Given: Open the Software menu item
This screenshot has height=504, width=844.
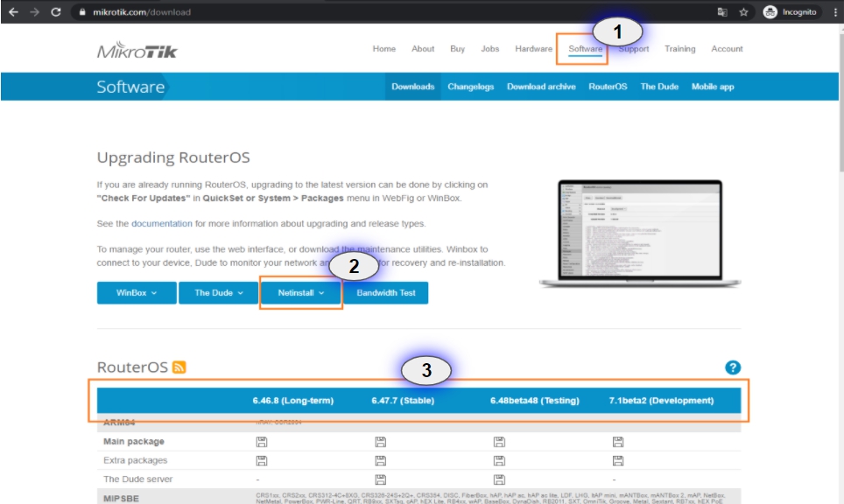Looking at the screenshot, I should 586,48.
